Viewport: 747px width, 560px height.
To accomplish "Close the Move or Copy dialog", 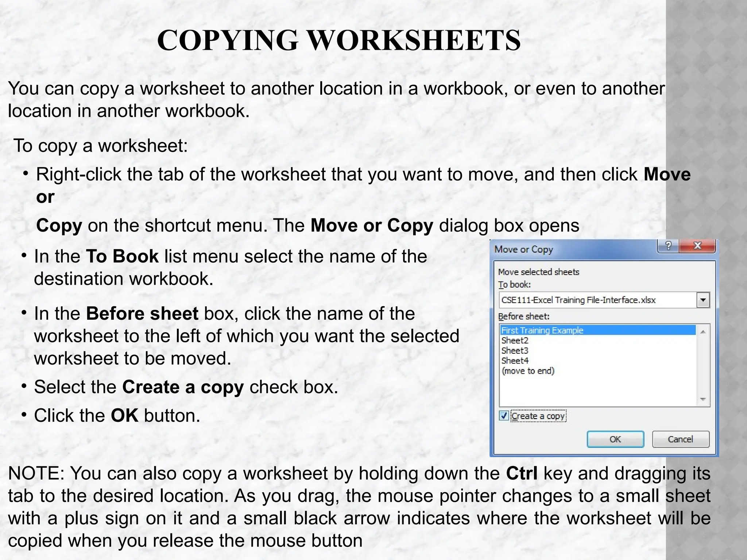I will pyautogui.click(x=697, y=246).
